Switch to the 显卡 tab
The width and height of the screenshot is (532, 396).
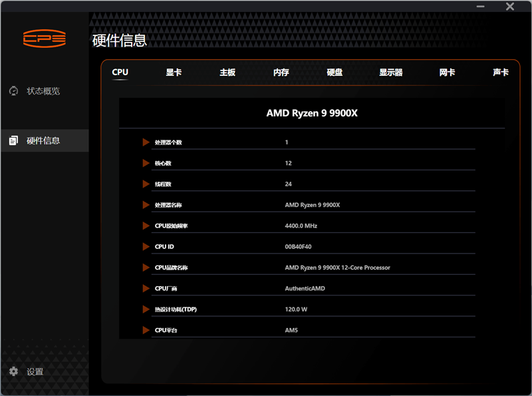(174, 73)
